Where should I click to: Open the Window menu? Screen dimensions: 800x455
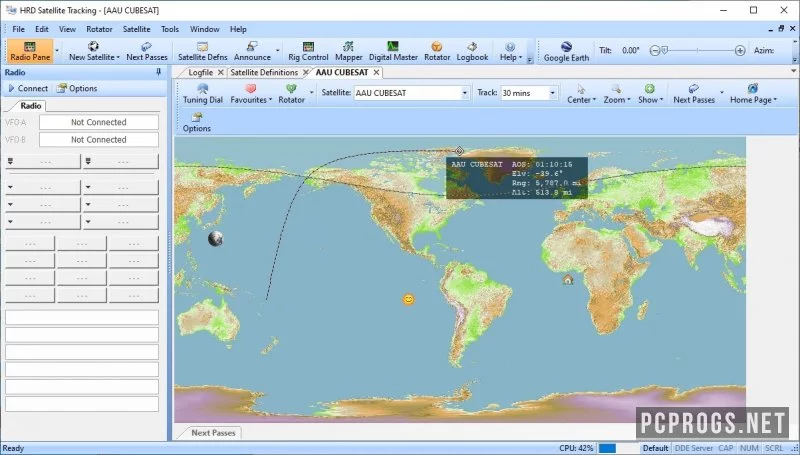[x=205, y=29]
